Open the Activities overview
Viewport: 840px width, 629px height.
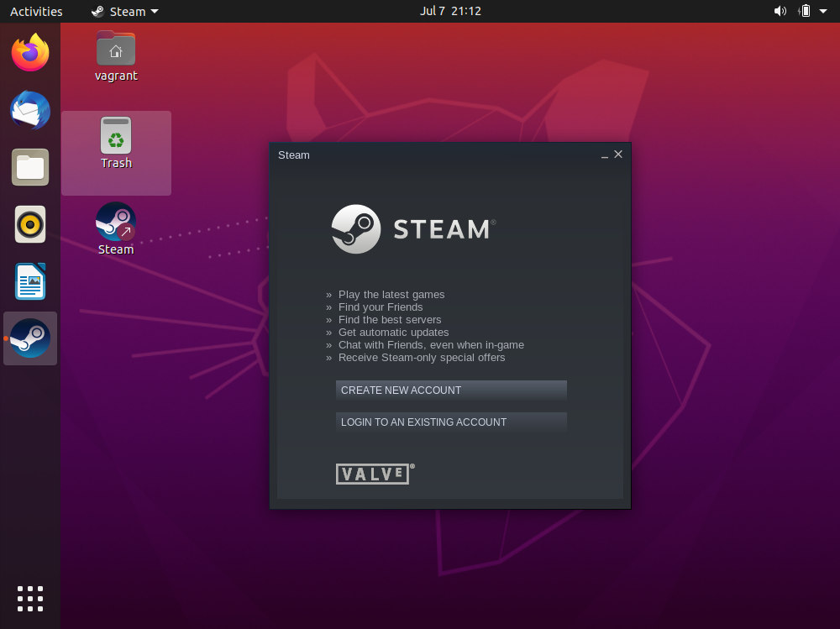pyautogui.click(x=34, y=11)
